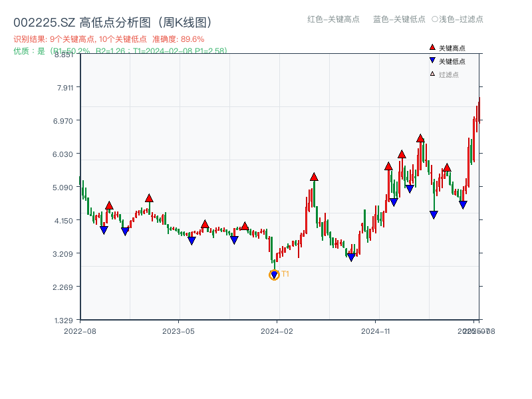Click the red key-high marker just after 2024-11 near 5.7

pyautogui.click(x=388, y=166)
